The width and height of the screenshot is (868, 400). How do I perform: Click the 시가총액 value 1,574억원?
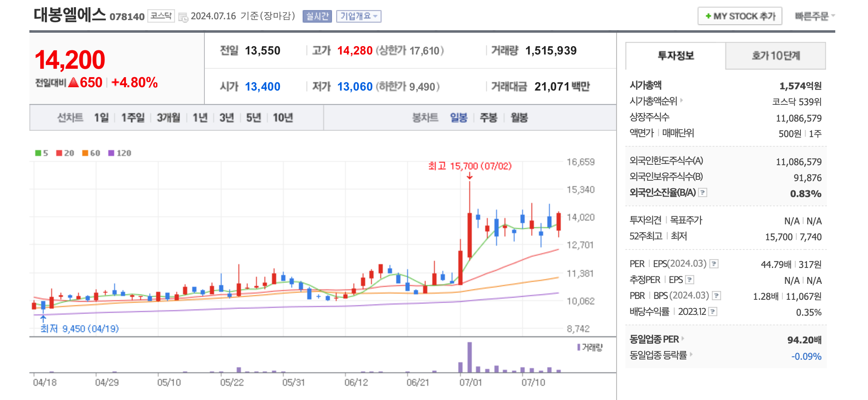(x=800, y=86)
